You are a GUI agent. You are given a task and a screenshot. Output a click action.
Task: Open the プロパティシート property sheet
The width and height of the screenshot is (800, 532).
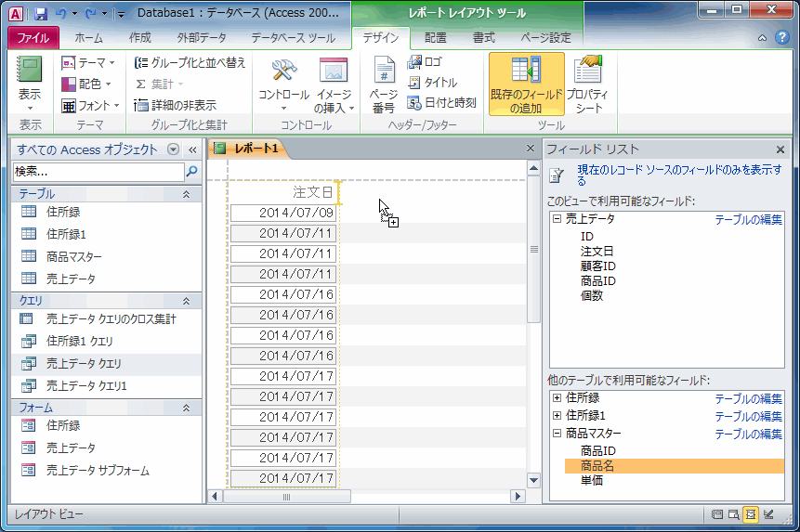[x=588, y=84]
